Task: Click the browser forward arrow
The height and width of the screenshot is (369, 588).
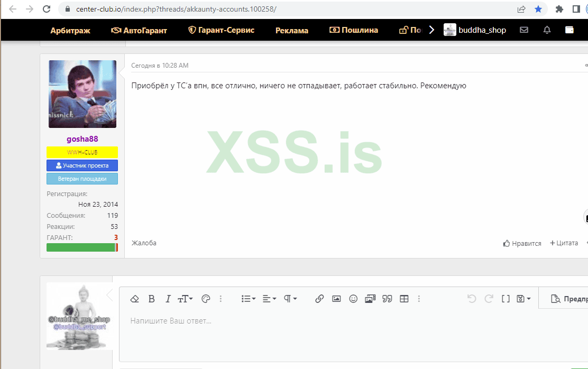Action: point(30,9)
